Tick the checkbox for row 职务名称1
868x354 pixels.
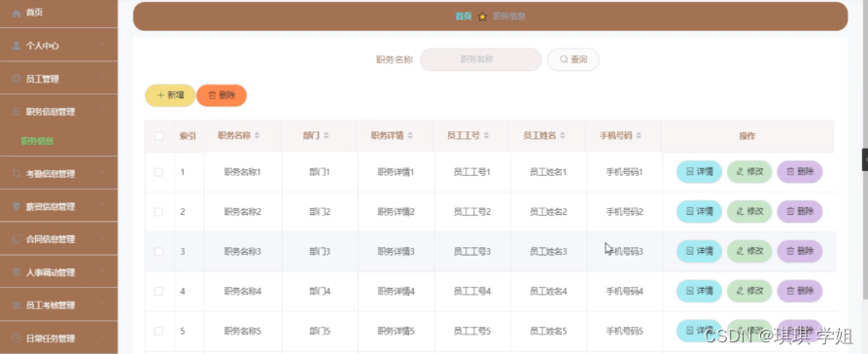tap(158, 172)
